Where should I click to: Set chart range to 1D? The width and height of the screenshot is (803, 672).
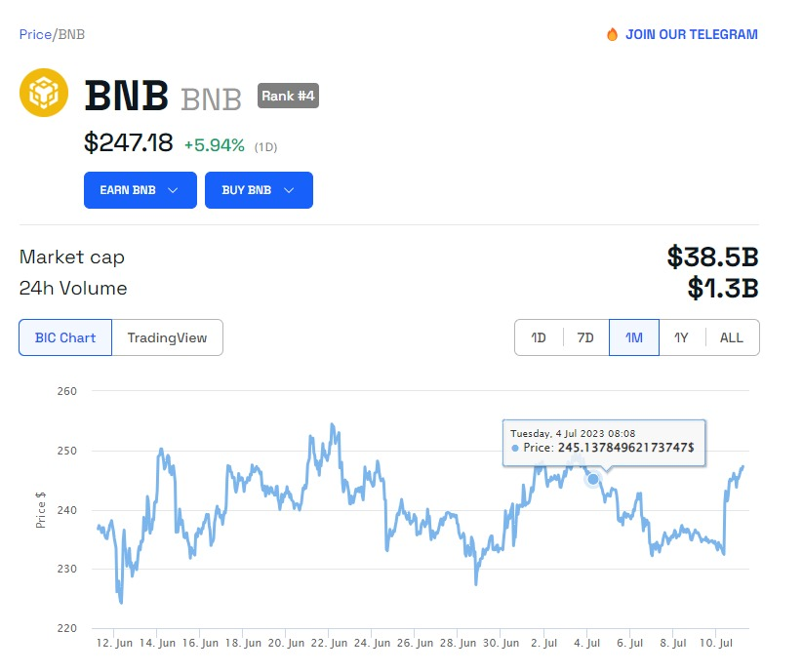pos(539,337)
